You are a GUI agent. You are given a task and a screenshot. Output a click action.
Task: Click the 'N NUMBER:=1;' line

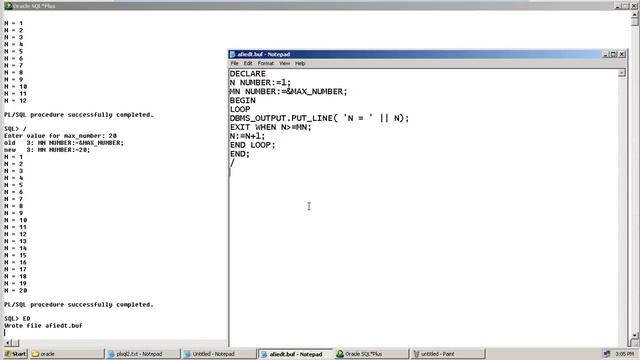coord(260,83)
